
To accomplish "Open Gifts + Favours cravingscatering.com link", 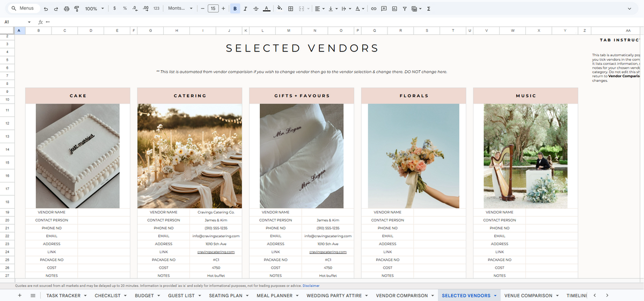I will (328, 252).
